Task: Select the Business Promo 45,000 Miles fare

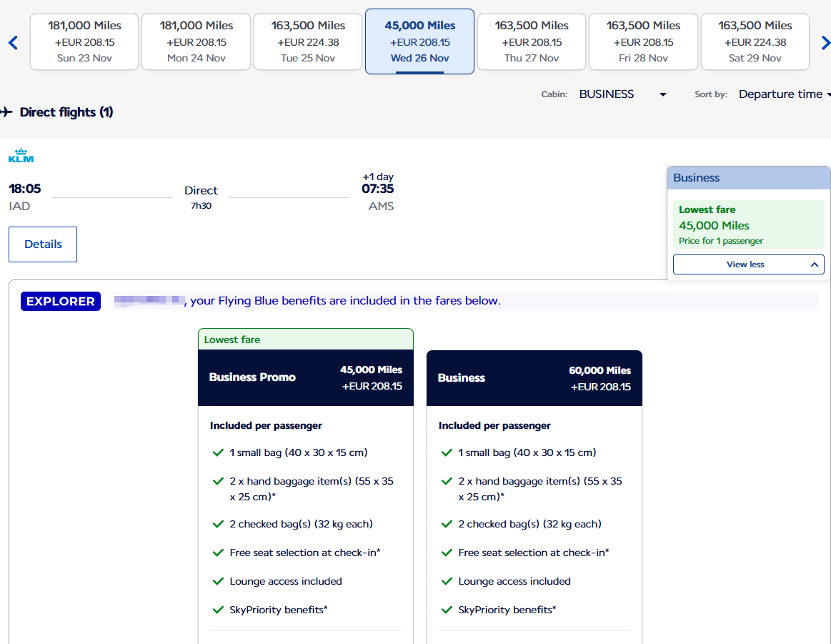Action: click(x=306, y=377)
